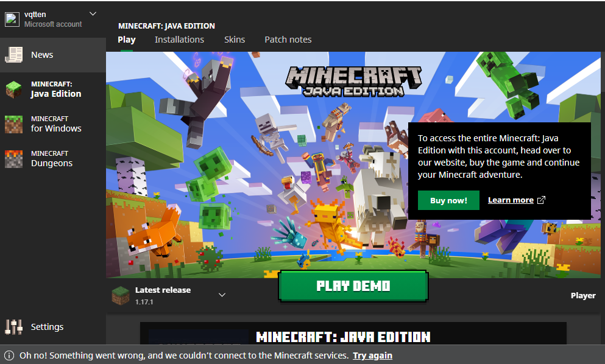The image size is (605, 364).
Task: Select the Latest release 1.17.1 installation
Action: [x=170, y=295]
